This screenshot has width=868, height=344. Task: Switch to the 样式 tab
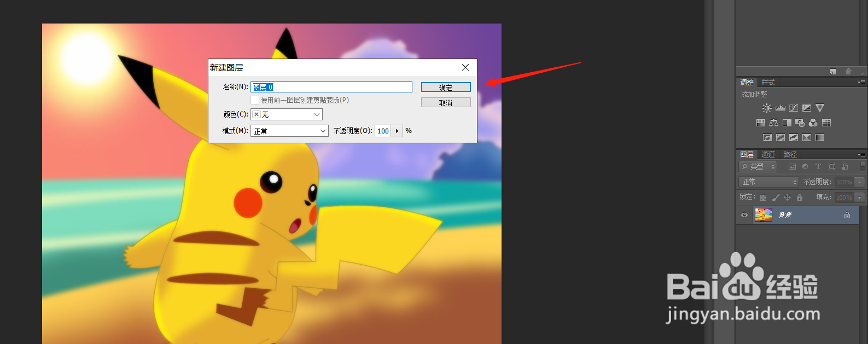(x=768, y=83)
